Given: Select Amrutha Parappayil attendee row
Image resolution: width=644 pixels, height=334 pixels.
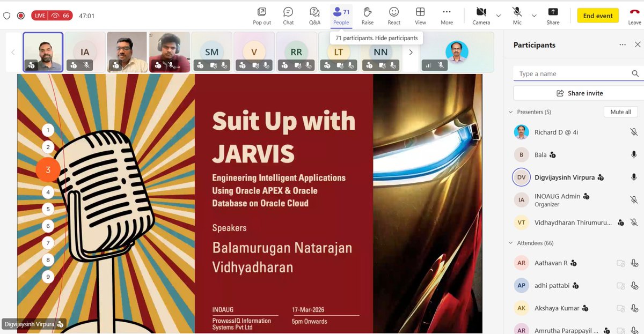Looking at the screenshot, I should [x=574, y=330].
